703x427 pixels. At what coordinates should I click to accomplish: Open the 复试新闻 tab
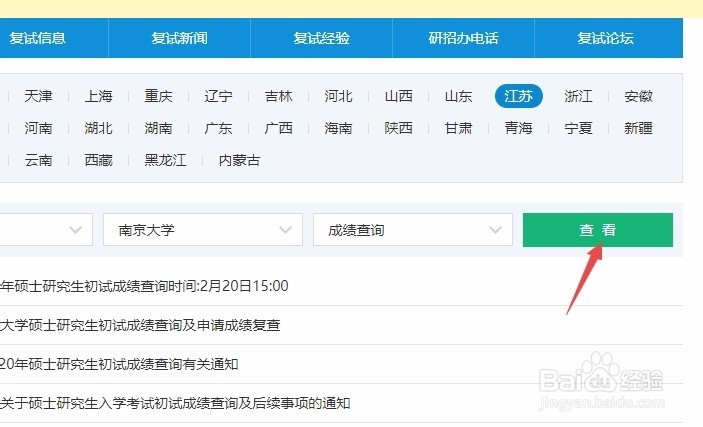tap(179, 38)
